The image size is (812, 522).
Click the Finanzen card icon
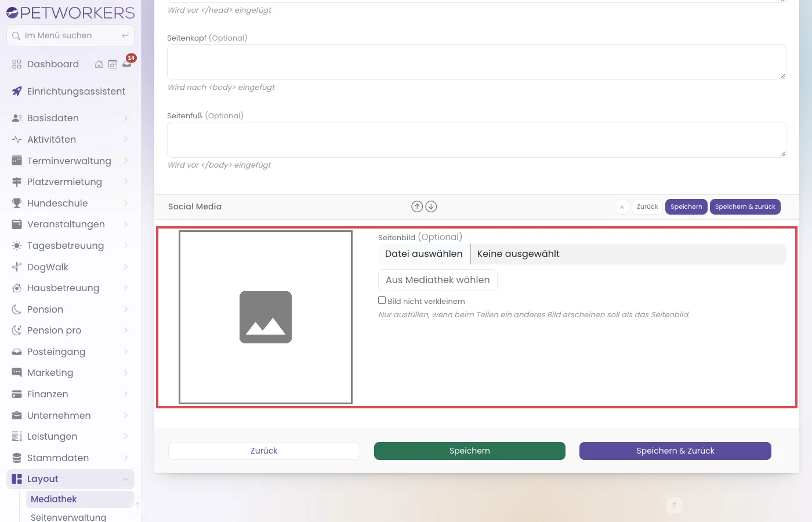tap(17, 394)
